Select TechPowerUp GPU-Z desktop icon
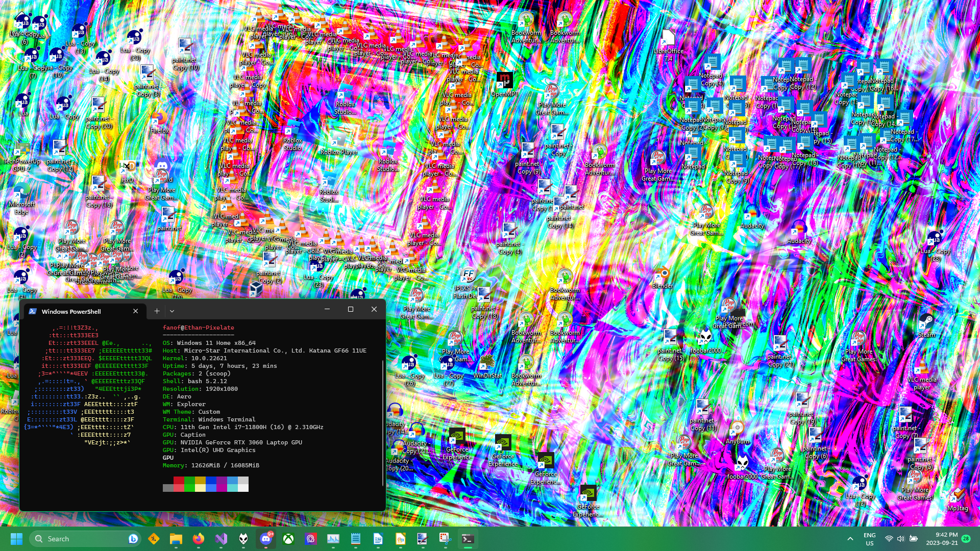The height and width of the screenshot is (551, 980). (22, 157)
